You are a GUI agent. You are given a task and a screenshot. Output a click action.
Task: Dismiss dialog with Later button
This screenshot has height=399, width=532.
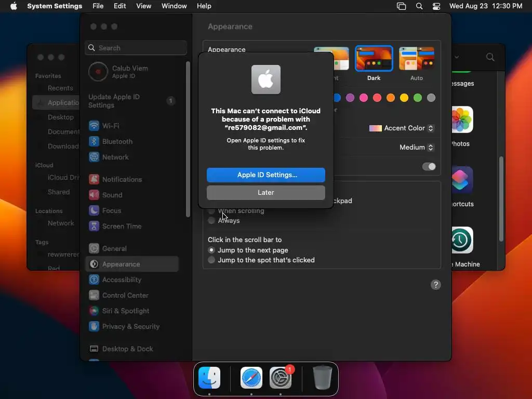tap(266, 193)
